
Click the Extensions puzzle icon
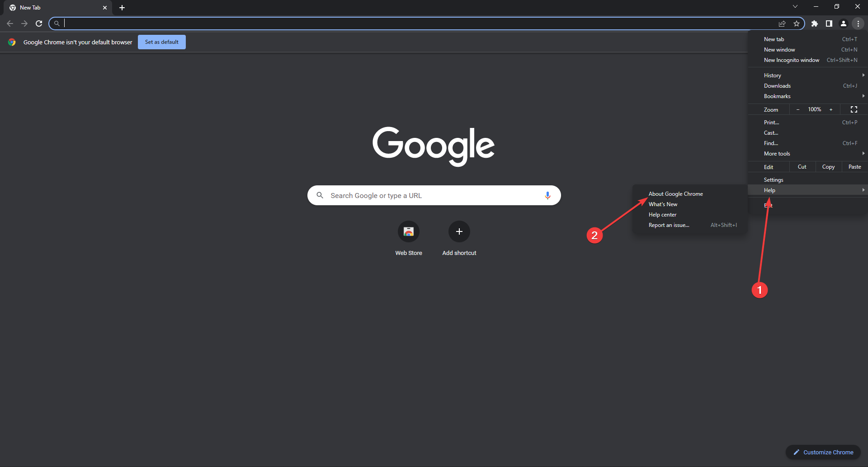pos(814,24)
